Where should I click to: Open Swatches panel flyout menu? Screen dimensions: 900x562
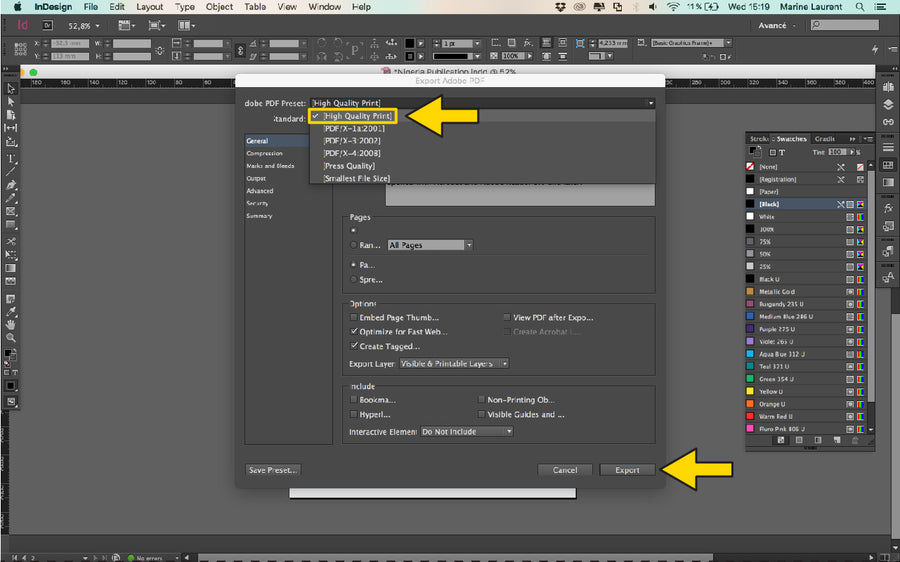coord(868,139)
